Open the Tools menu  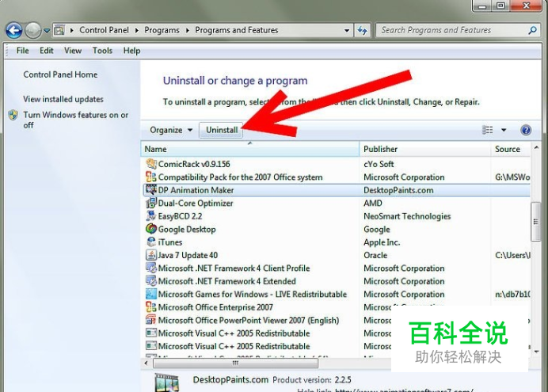pos(102,51)
